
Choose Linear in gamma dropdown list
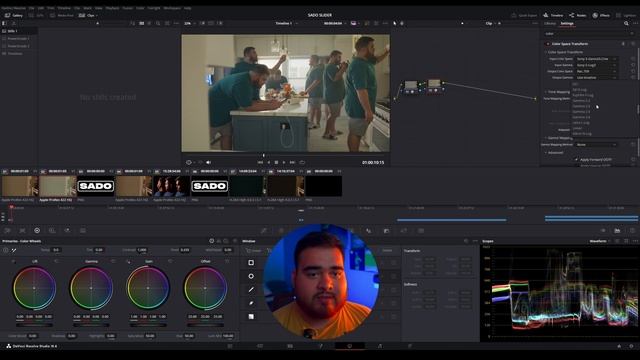[577, 128]
